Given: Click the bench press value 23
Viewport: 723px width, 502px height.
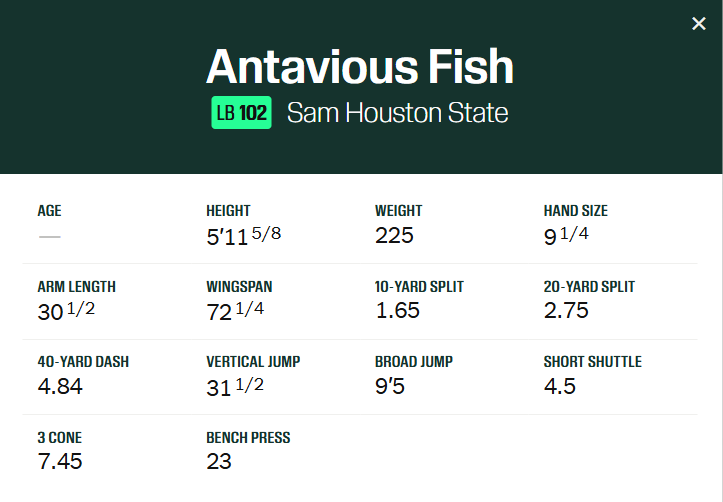Looking at the screenshot, I should [219, 461].
